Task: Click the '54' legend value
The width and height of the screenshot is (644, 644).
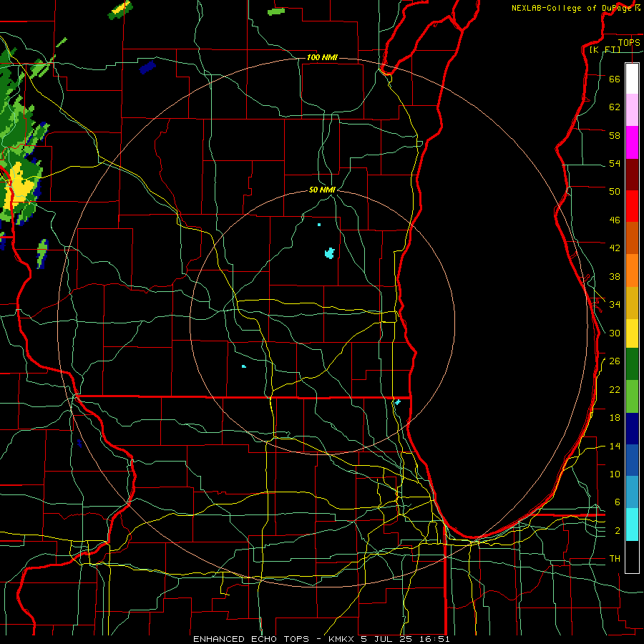Action: pyautogui.click(x=615, y=163)
